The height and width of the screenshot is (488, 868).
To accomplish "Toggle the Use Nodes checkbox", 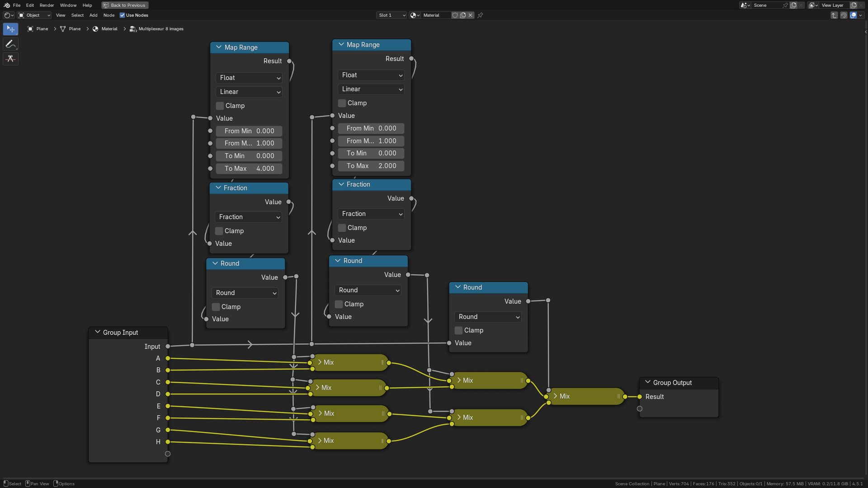I will point(122,15).
